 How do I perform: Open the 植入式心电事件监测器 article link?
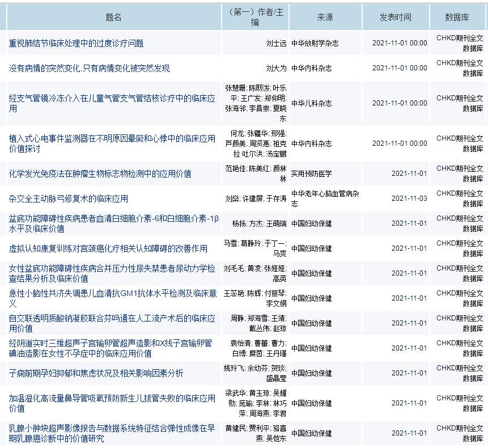coord(112,138)
